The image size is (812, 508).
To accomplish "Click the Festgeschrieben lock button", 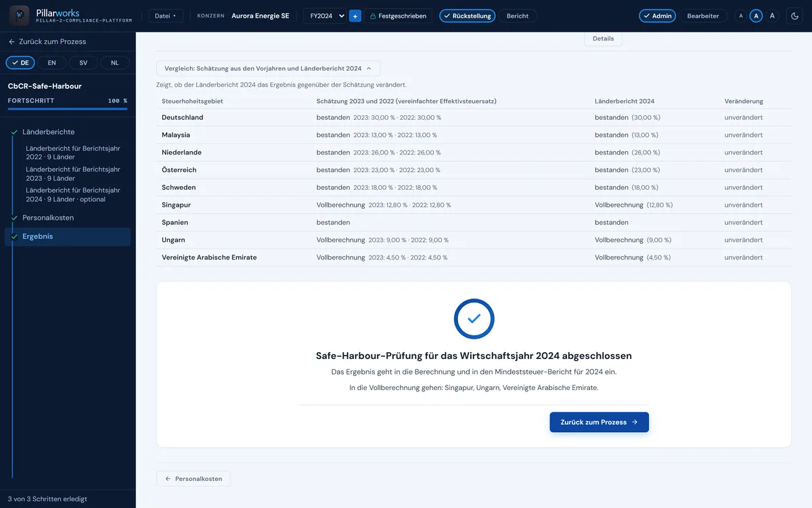I will [398, 16].
